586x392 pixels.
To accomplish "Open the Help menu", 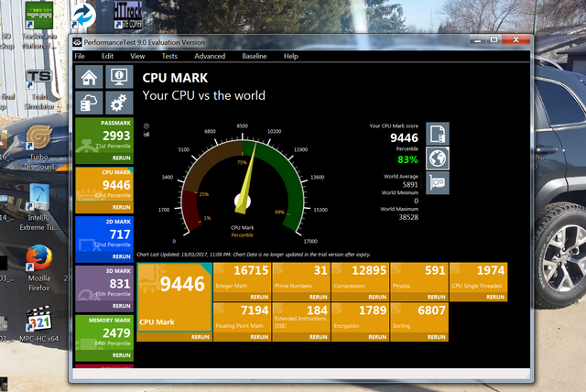I will [290, 56].
